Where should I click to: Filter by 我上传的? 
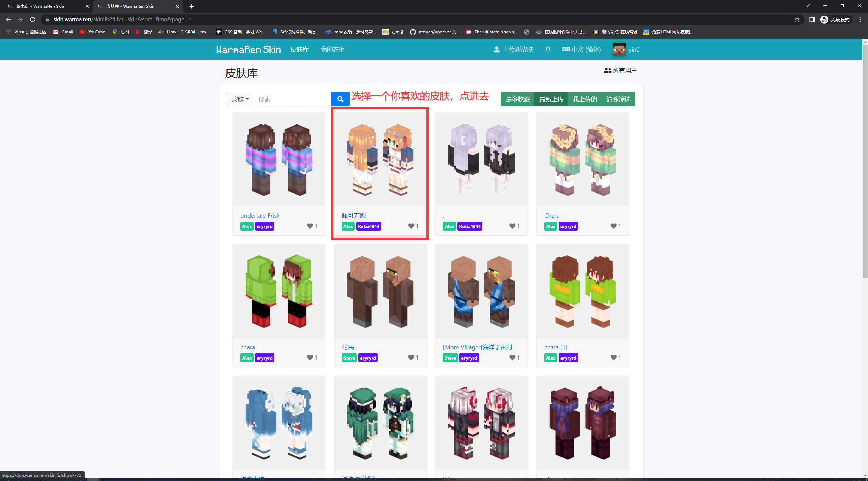coord(585,99)
